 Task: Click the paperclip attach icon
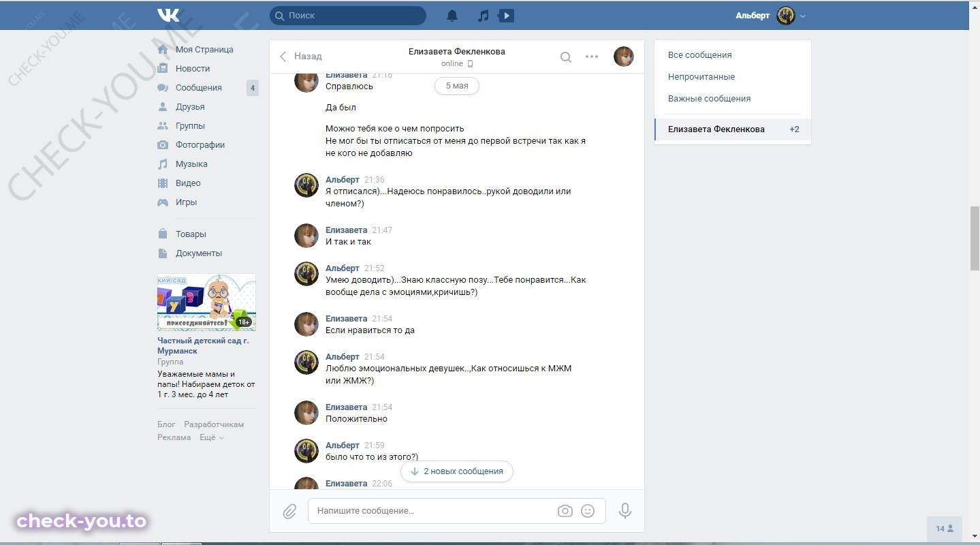pyautogui.click(x=289, y=511)
